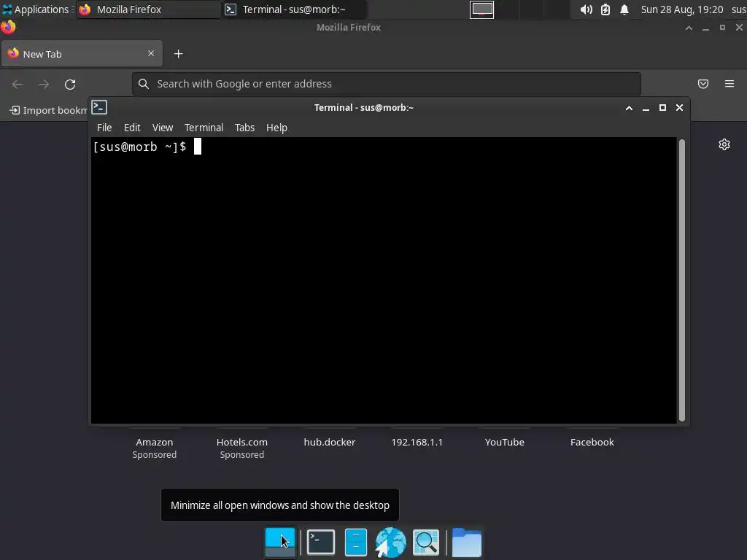747x560 pixels.
Task: Open the notifications bell icon
Action: click(x=624, y=9)
